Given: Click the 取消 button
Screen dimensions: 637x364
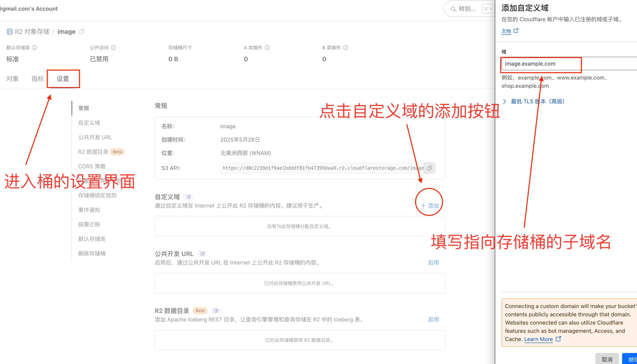Looking at the screenshot, I should (607, 359).
